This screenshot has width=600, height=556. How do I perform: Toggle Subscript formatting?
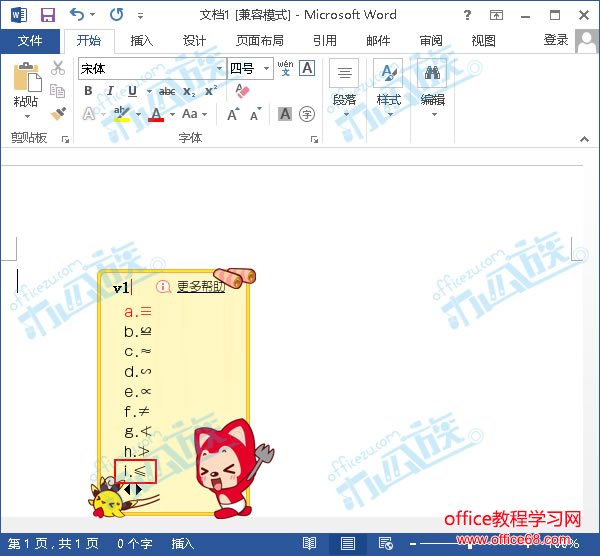(x=189, y=91)
